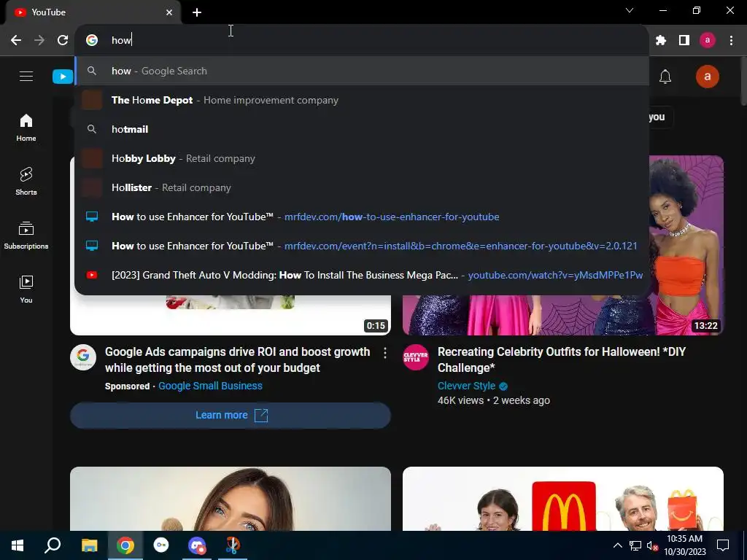Close the YouTube tab
This screenshot has width=747, height=560.
[x=169, y=12]
